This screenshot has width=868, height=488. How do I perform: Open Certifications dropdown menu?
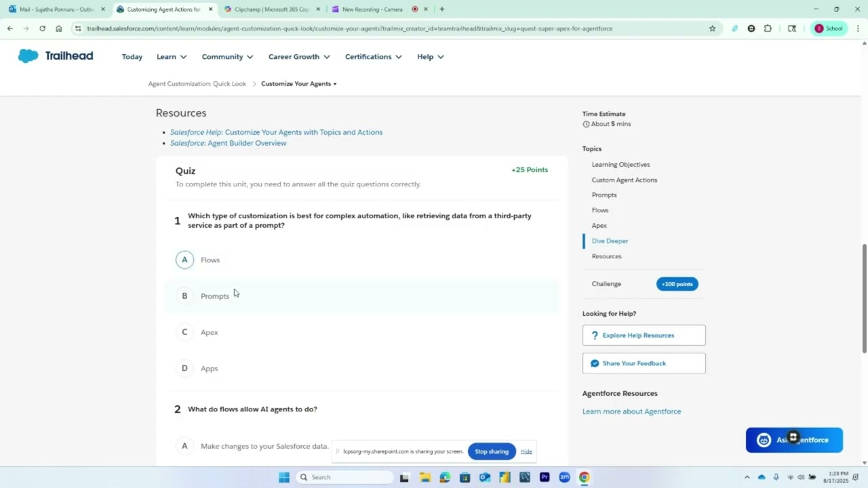click(x=373, y=57)
